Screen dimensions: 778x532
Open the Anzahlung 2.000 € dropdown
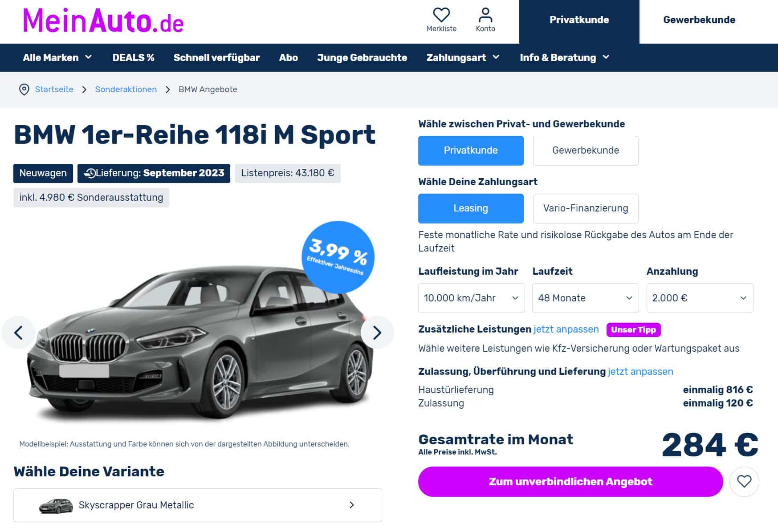700,298
